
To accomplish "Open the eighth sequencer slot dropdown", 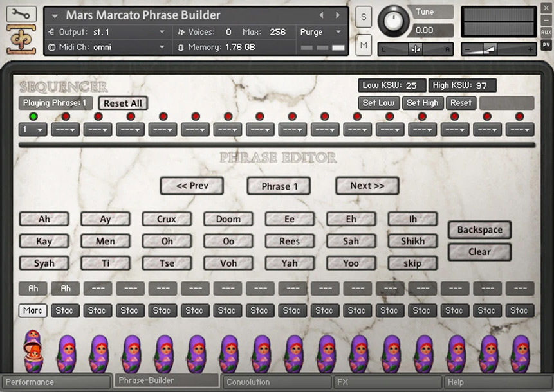I will coord(260,130).
